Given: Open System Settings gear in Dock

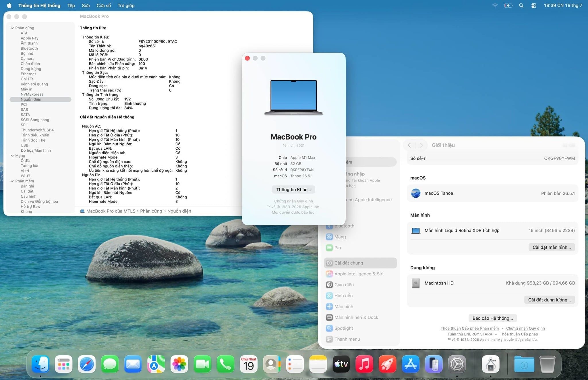Looking at the screenshot, I should [x=457, y=364].
